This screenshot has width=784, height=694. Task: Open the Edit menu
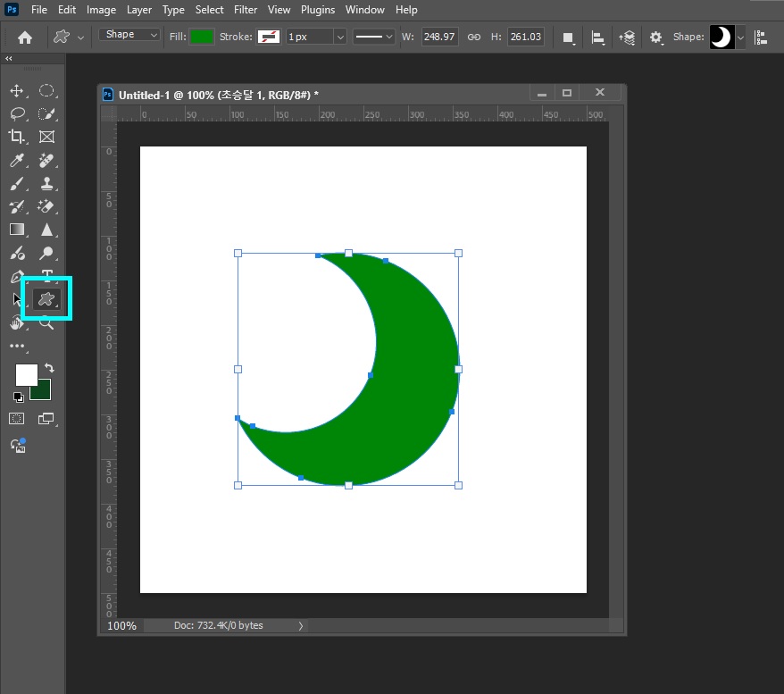click(66, 10)
